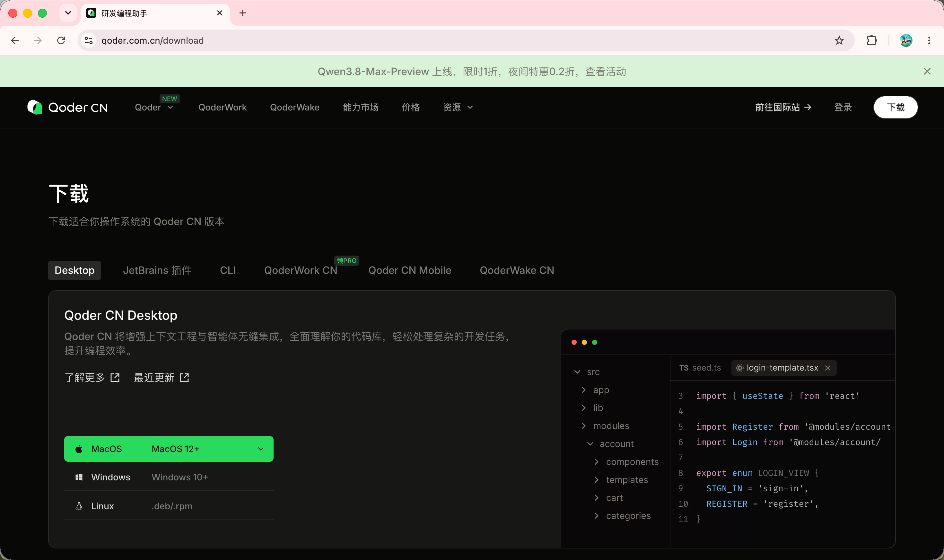Close the 研发编程助手 browser tab
This screenshot has width=944, height=560.
[220, 13]
